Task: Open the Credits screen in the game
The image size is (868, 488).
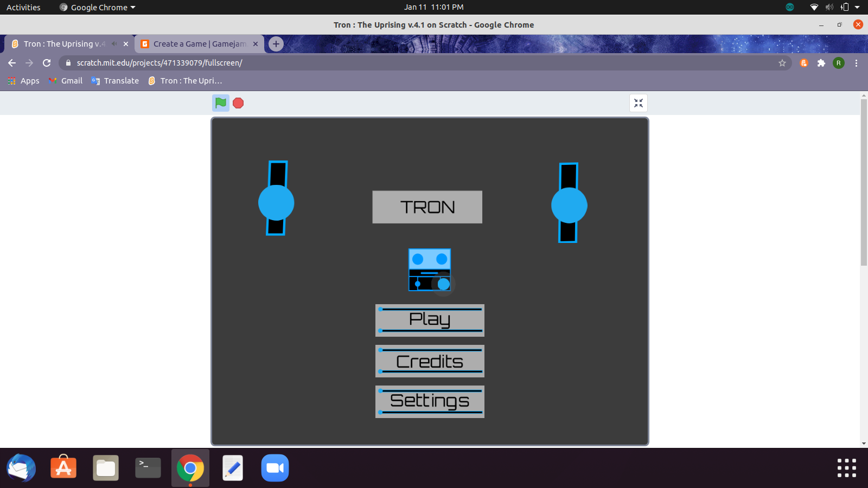Action: (x=430, y=361)
